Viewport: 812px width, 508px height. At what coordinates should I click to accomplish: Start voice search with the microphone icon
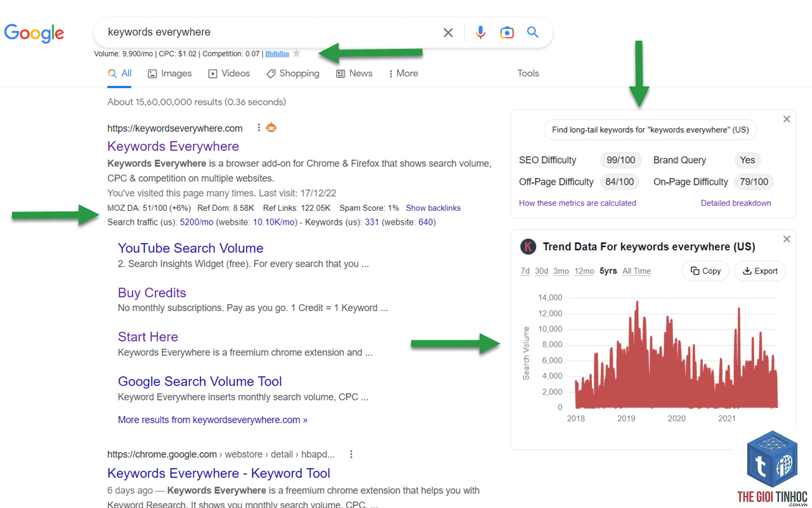[481, 32]
